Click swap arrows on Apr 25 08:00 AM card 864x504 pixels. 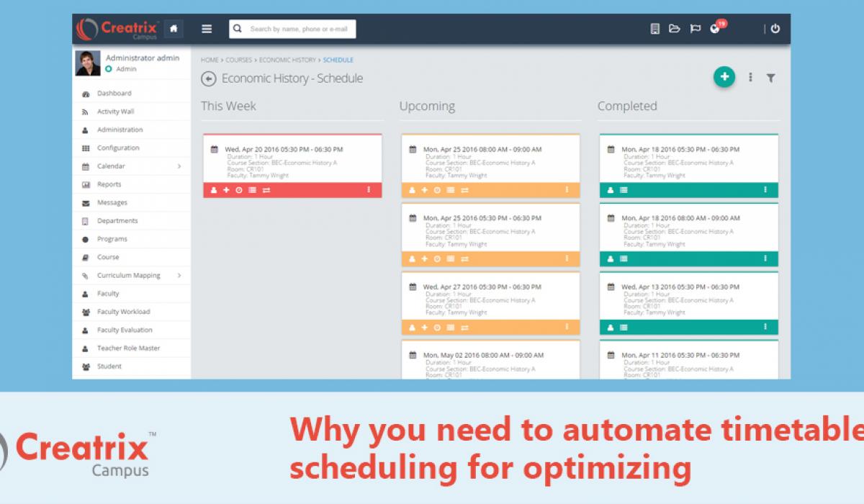point(464,190)
